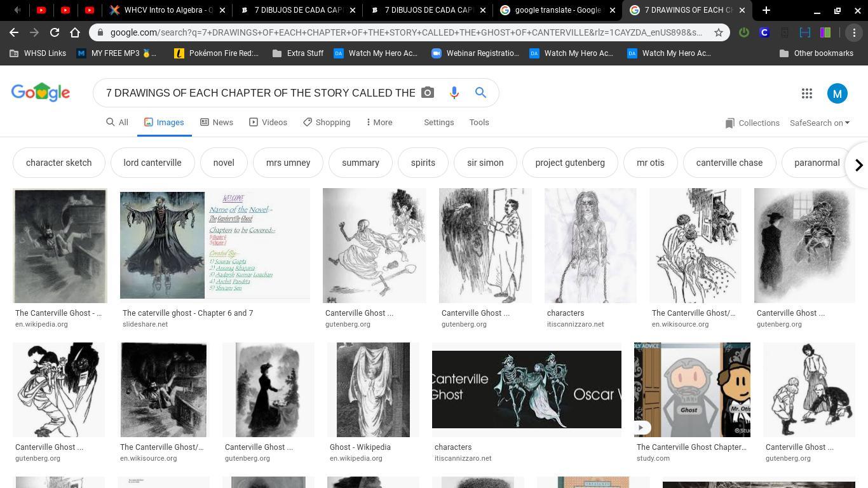Image resolution: width=868 pixels, height=488 pixels.
Task: Filter by the project gutenberg chip
Action: click(x=570, y=163)
